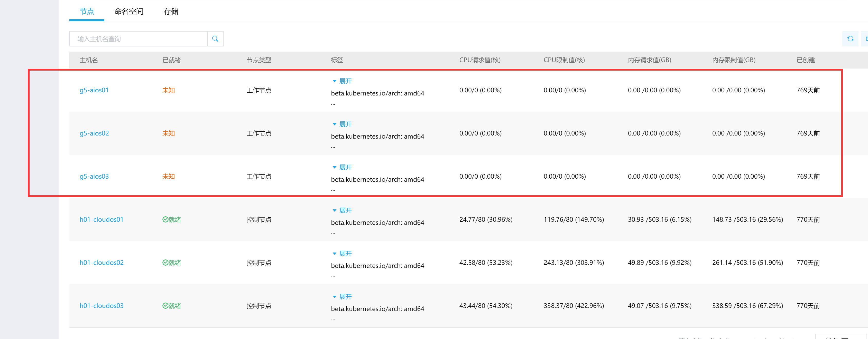Open the g5-aios01 host link
868x339 pixels.
point(94,90)
